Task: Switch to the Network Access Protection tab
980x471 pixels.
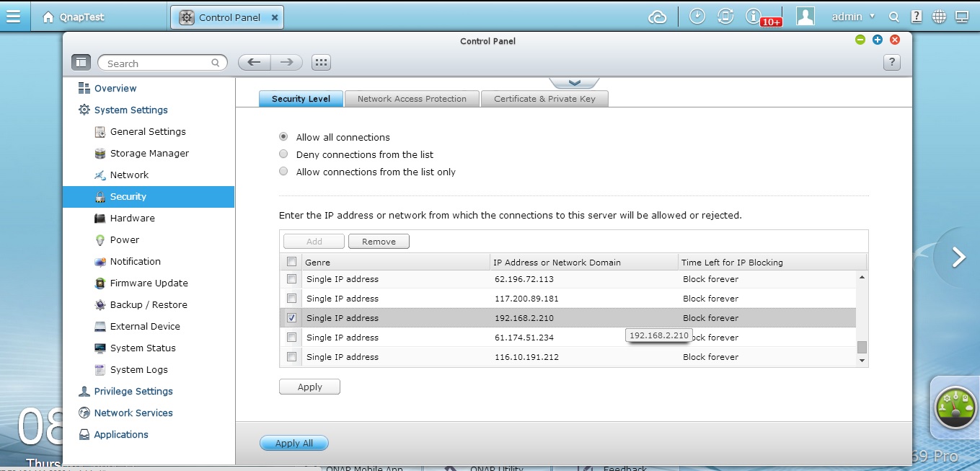Action: point(412,98)
